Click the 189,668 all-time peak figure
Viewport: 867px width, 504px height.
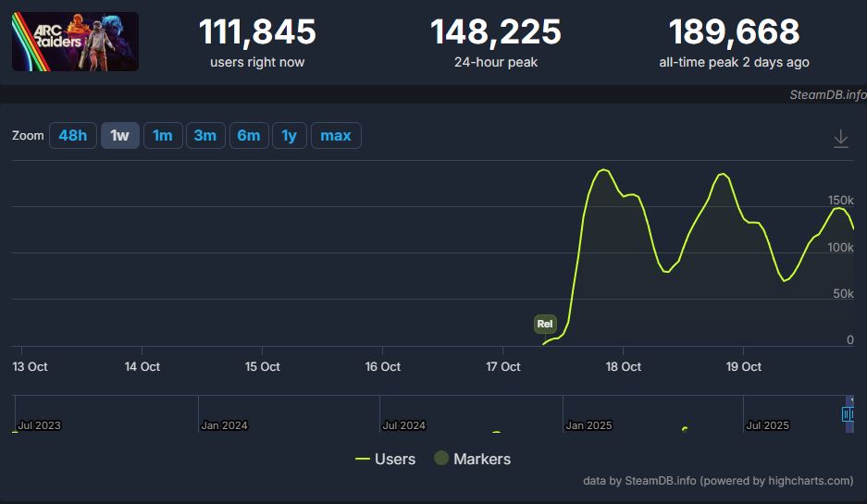pyautogui.click(x=734, y=32)
